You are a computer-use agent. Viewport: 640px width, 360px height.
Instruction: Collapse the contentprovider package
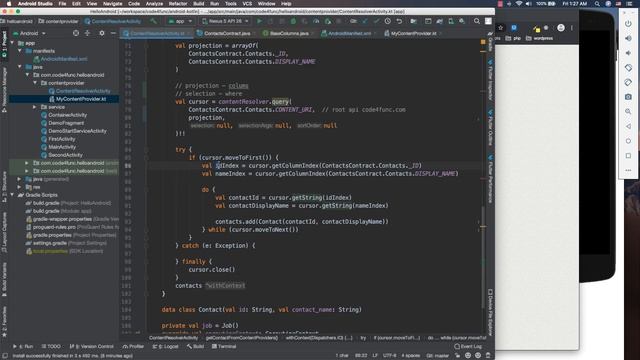(x=35, y=83)
